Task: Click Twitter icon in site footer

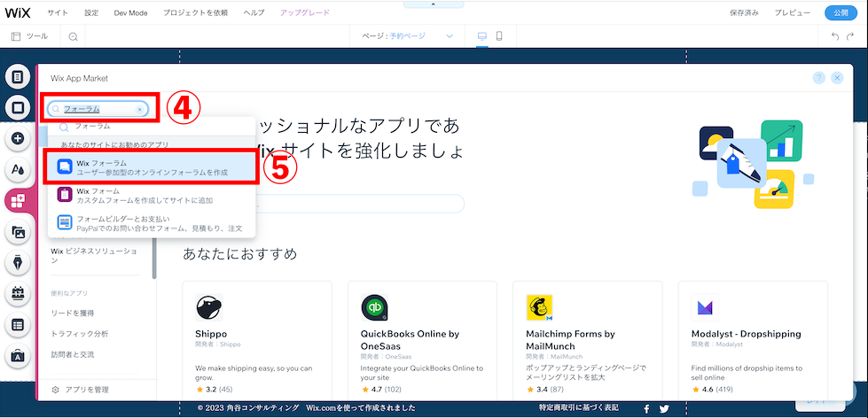Action: (664, 409)
